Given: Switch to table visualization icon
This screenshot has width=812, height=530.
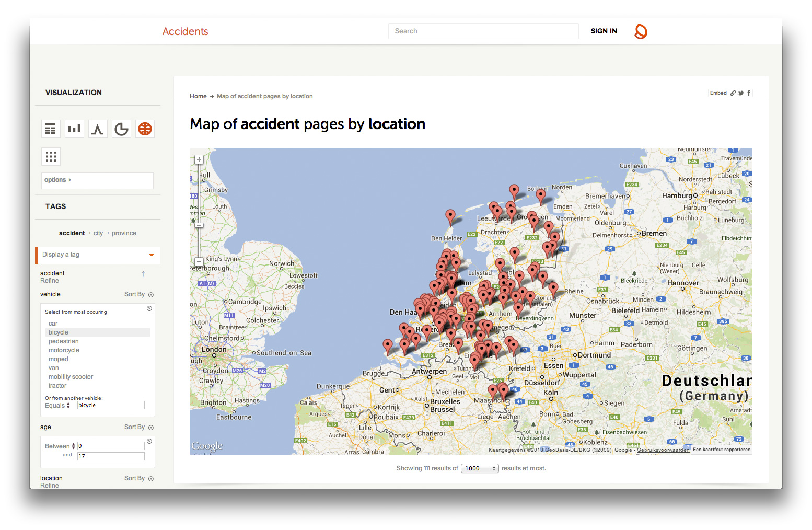Looking at the screenshot, I should tap(51, 129).
